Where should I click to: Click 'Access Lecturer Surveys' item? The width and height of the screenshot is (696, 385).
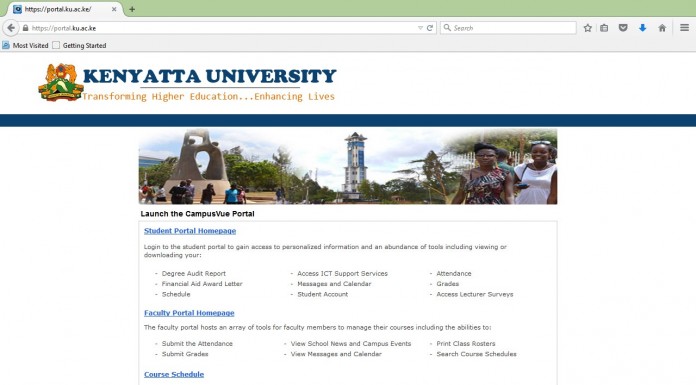[x=475, y=294]
